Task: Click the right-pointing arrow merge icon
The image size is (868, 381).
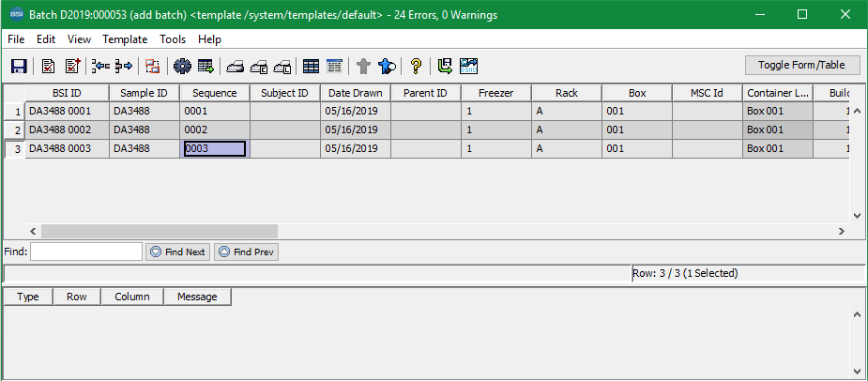Action: click(x=124, y=66)
